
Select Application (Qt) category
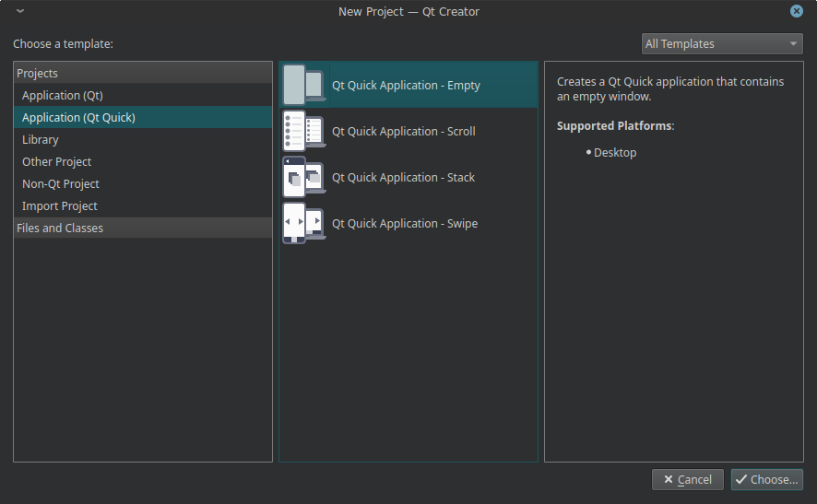coord(143,95)
